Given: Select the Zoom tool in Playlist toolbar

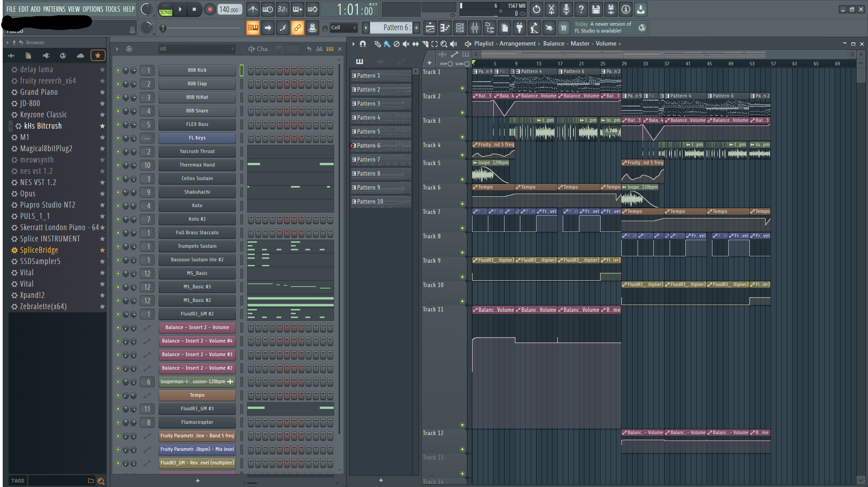Looking at the screenshot, I should click(x=444, y=44).
